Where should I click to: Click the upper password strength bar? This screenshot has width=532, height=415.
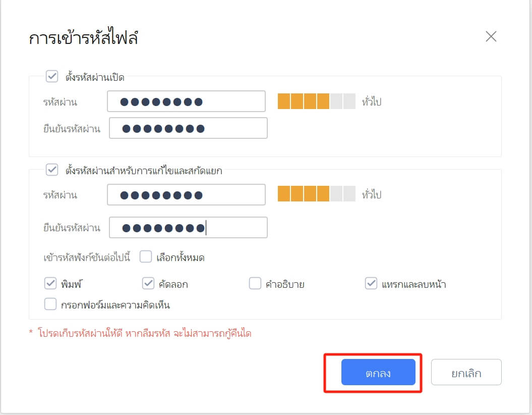[315, 101]
